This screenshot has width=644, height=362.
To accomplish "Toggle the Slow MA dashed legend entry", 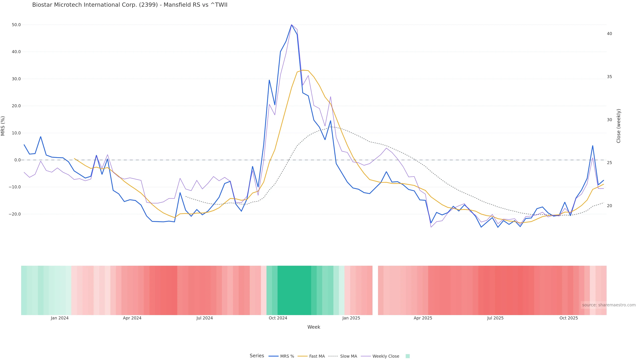I will [348, 356].
